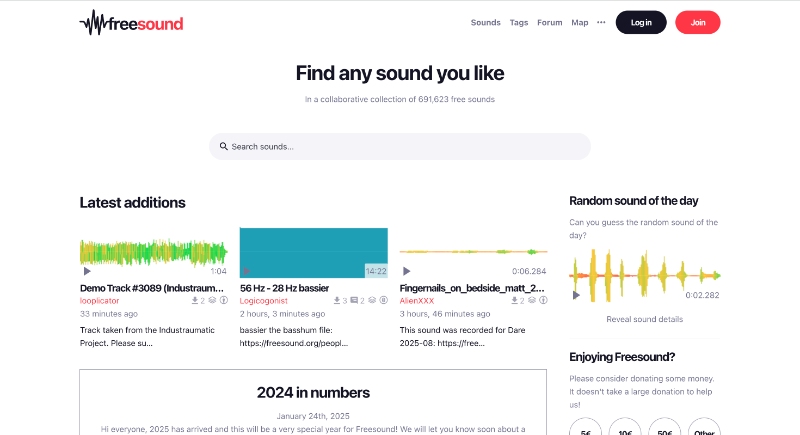This screenshot has height=435, width=800.
Task: Play the Demo Track #3089 sound
Action: point(87,271)
